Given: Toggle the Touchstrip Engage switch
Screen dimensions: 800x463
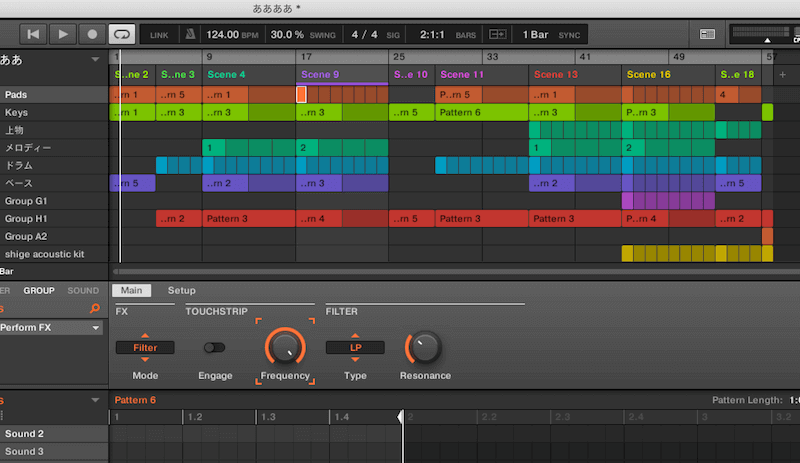Looking at the screenshot, I should pos(214,348).
